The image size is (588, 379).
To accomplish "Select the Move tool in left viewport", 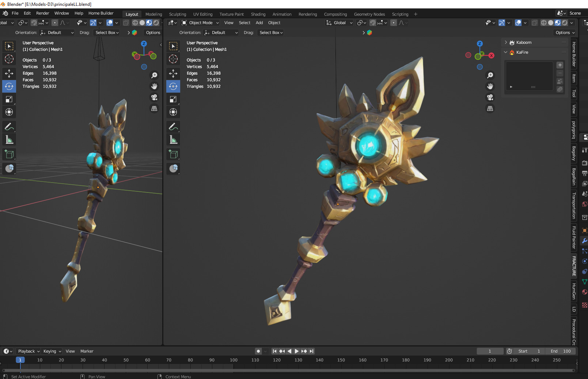I will 9,74.
